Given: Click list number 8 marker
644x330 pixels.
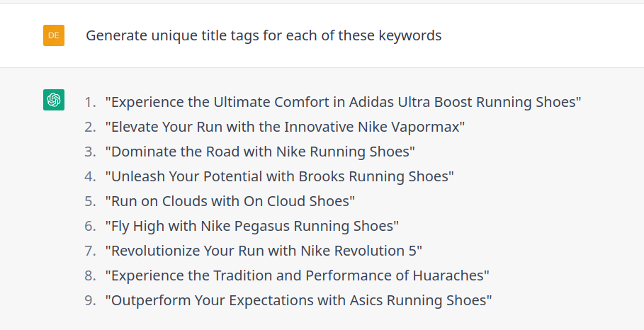Looking at the screenshot, I should (x=90, y=275).
